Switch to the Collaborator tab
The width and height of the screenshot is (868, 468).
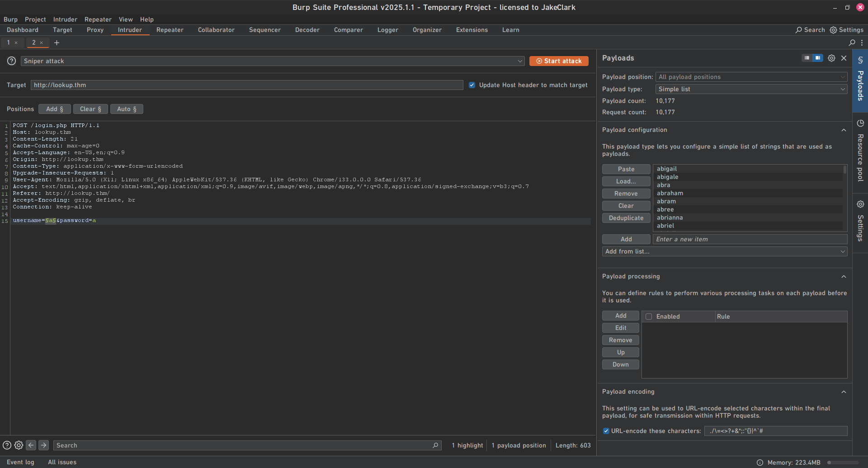coord(216,30)
